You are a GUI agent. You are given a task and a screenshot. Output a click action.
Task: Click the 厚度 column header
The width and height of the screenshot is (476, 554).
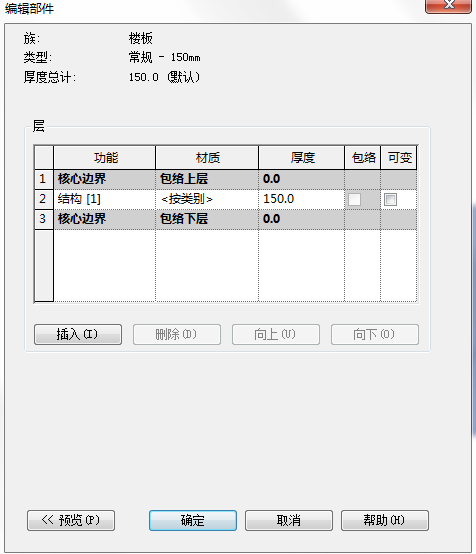(x=301, y=158)
